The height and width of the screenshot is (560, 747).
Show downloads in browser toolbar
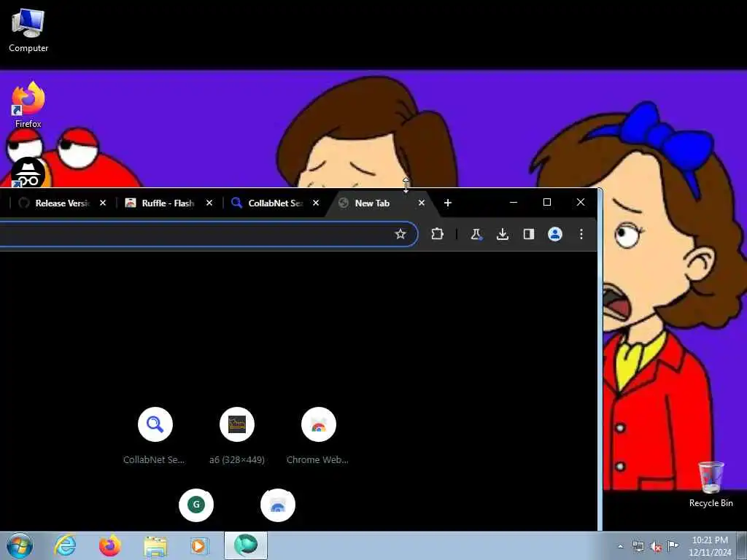[503, 234]
